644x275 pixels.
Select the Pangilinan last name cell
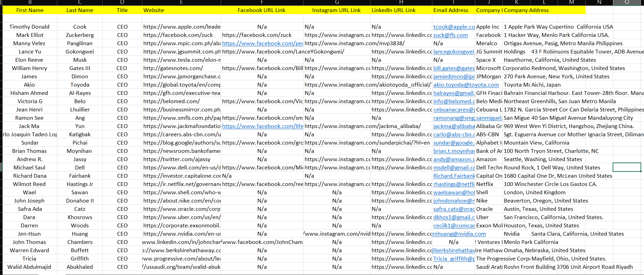(80, 43)
